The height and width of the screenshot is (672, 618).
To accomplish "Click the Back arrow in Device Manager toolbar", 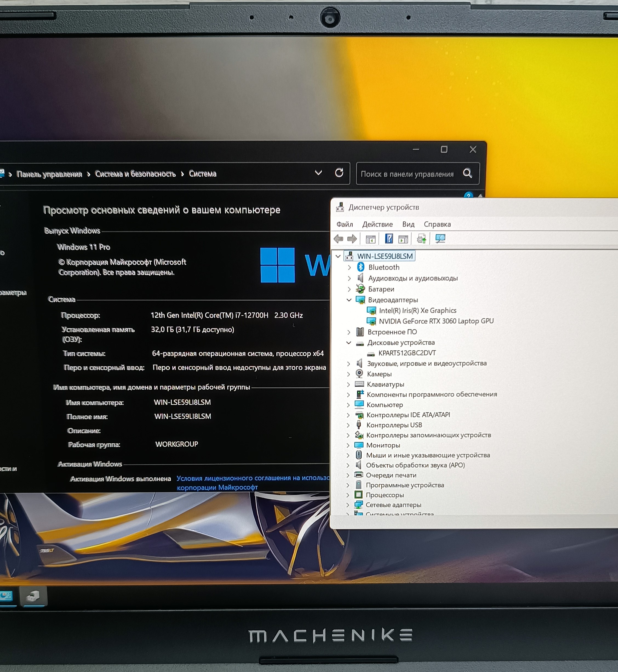I will point(338,239).
